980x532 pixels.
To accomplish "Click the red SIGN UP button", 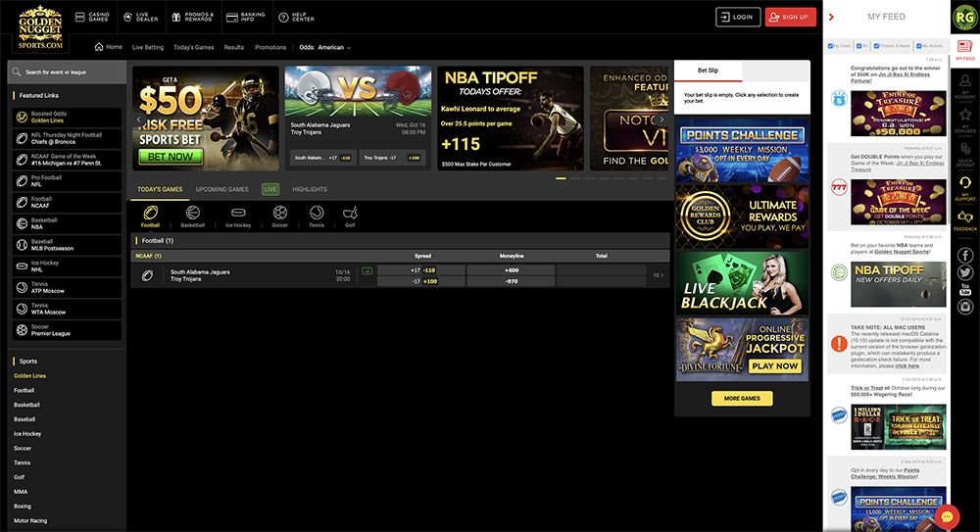I will click(x=790, y=17).
